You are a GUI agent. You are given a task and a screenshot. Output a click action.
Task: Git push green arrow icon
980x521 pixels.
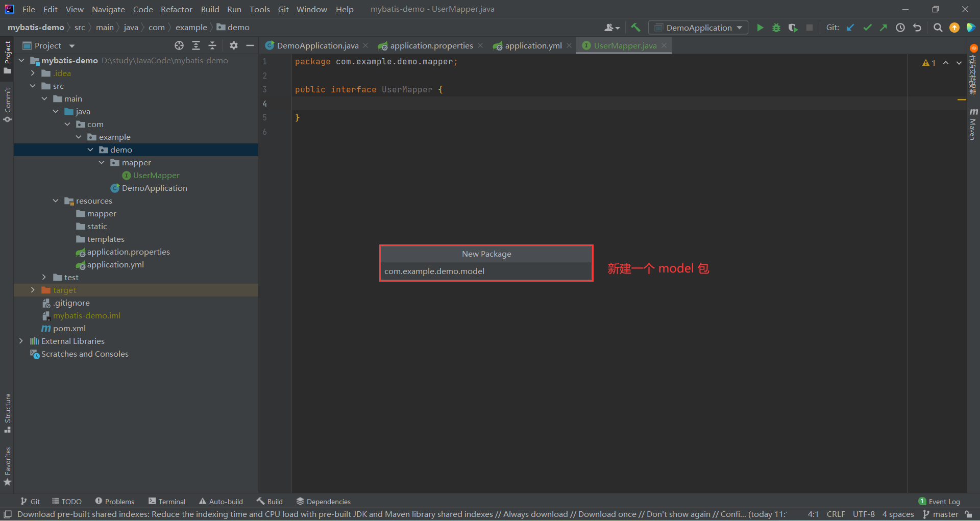click(x=884, y=28)
